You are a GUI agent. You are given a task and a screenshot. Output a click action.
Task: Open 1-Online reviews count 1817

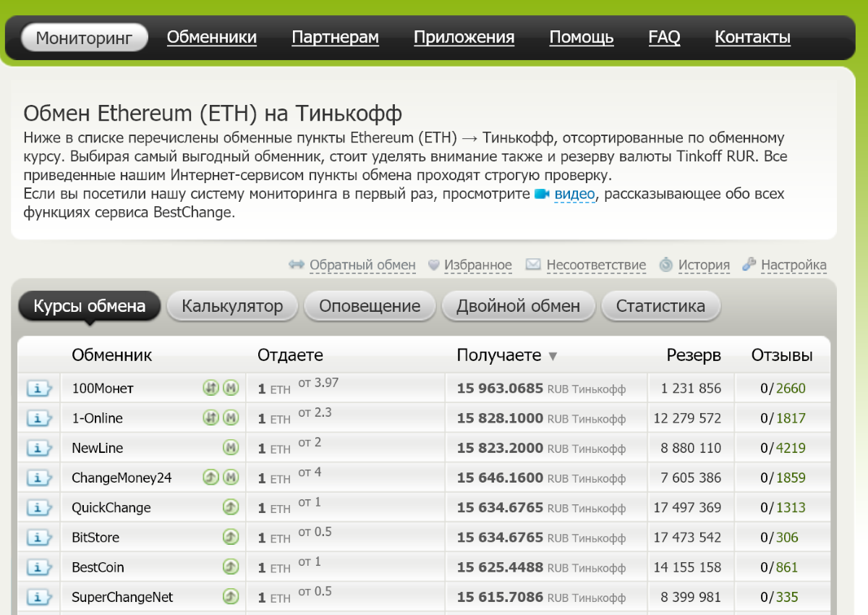click(791, 418)
